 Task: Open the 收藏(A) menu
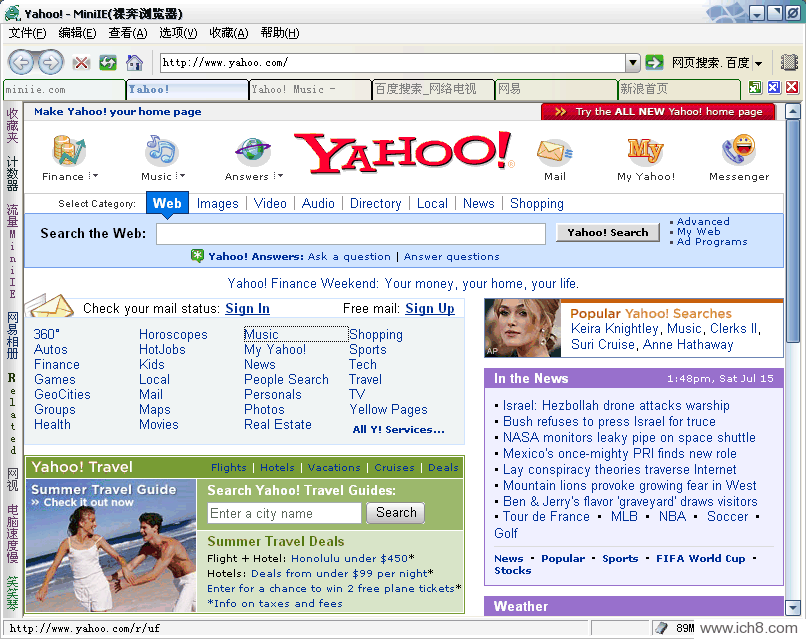[229, 33]
